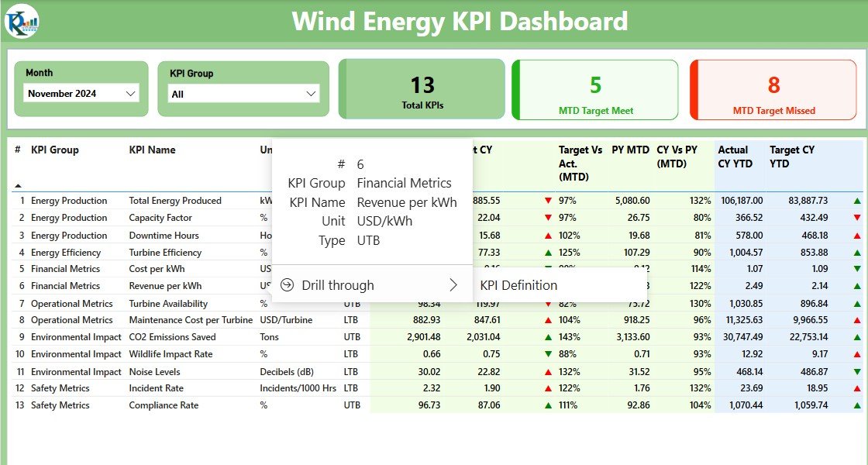The image size is (868, 465).
Task: Sort by the KPI Group column header
Action: tap(55, 150)
